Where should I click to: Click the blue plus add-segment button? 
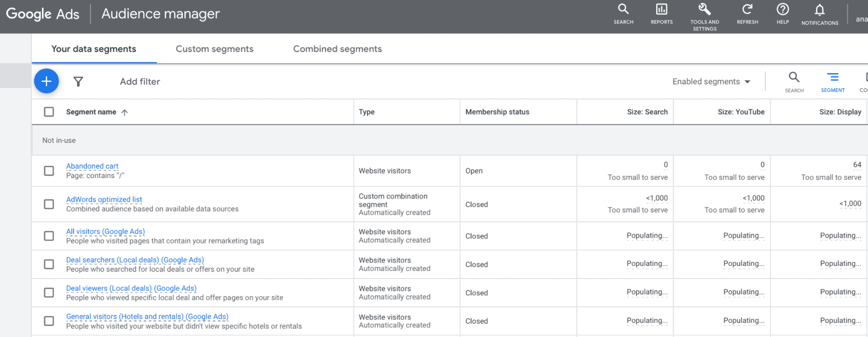(x=46, y=81)
